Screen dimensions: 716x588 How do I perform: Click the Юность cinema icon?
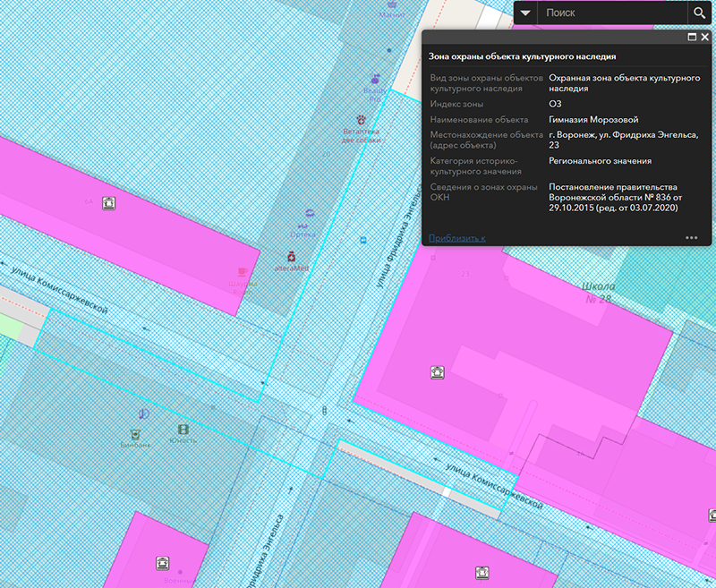183,430
